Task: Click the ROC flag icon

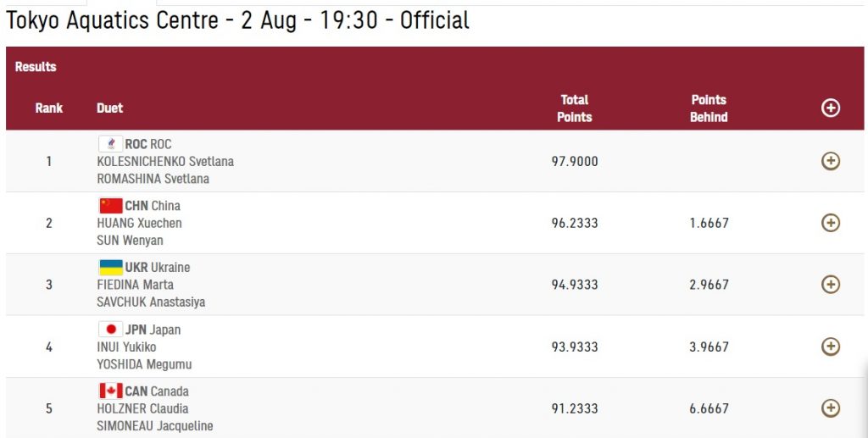Action: click(x=111, y=144)
